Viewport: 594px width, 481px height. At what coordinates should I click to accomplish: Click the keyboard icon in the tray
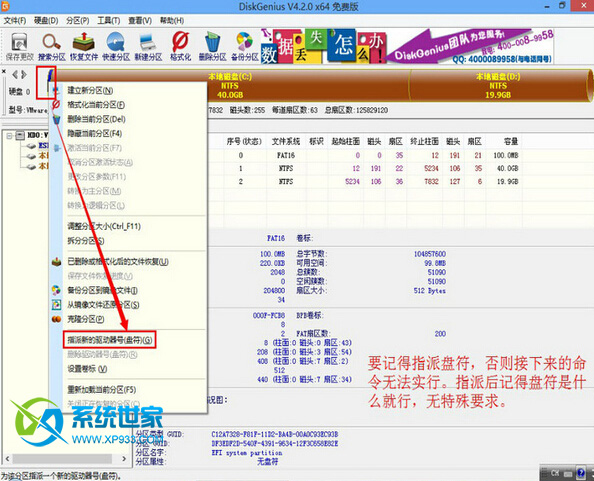(x=568, y=473)
